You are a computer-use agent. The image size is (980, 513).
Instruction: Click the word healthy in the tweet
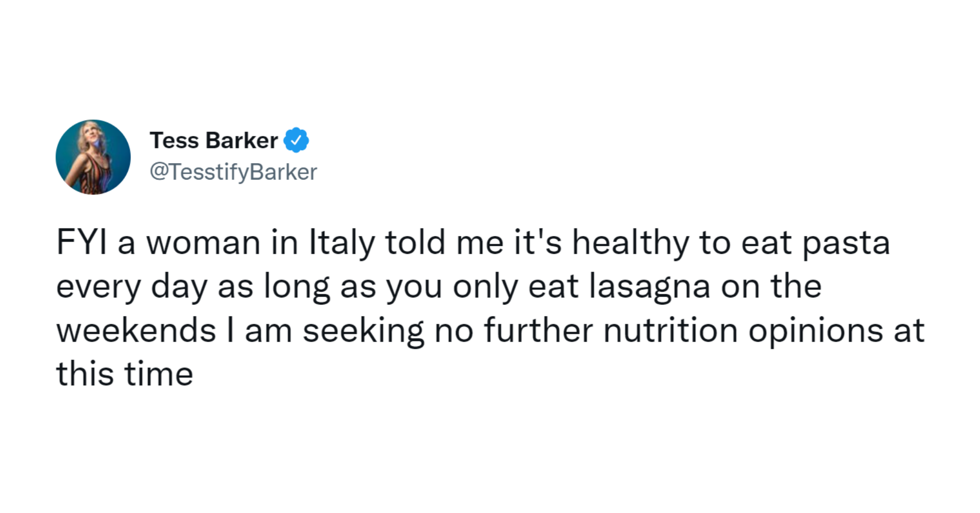point(631,243)
